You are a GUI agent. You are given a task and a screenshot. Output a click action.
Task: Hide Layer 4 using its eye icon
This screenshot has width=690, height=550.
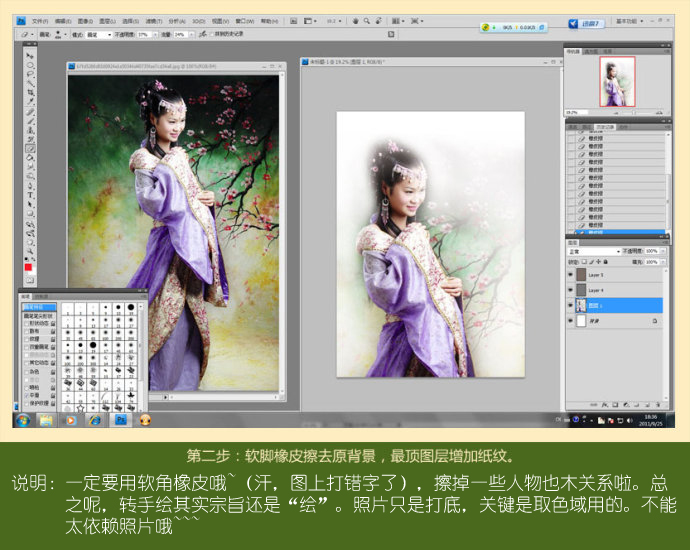571,290
